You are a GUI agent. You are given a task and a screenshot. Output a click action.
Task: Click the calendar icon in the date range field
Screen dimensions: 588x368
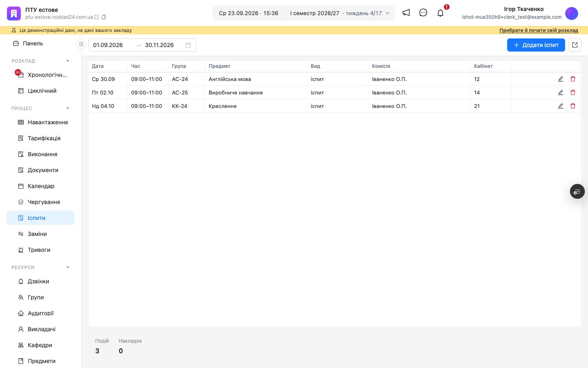188,45
